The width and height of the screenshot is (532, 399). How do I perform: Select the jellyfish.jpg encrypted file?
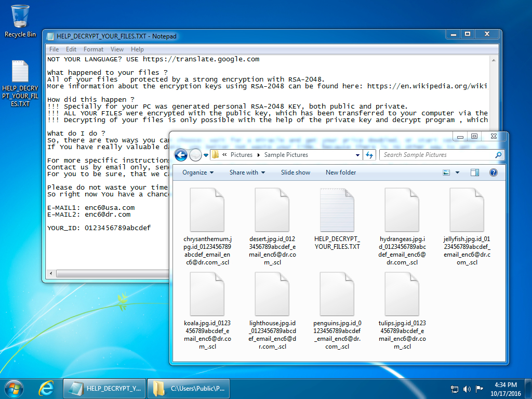tap(467, 227)
